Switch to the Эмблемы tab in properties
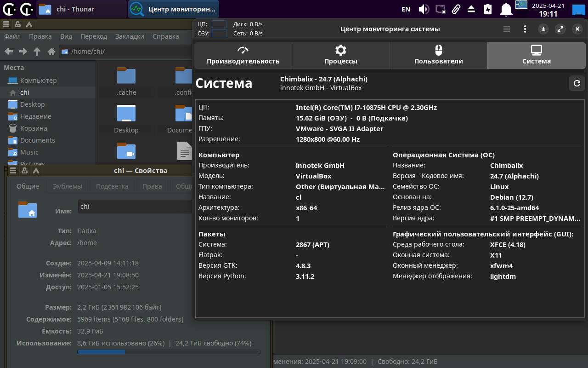Image resolution: width=588 pixels, height=368 pixels. pos(67,186)
